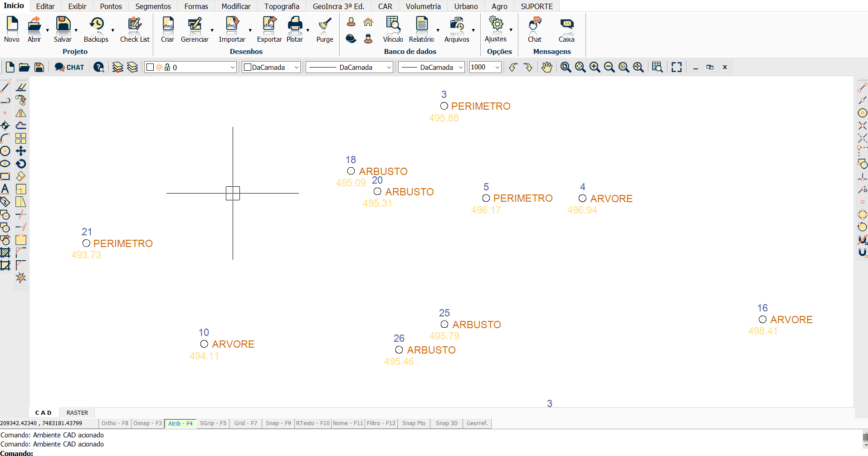Toggle Ortho - F8 mode
Image resolution: width=868 pixels, height=456 pixels.
click(115, 423)
